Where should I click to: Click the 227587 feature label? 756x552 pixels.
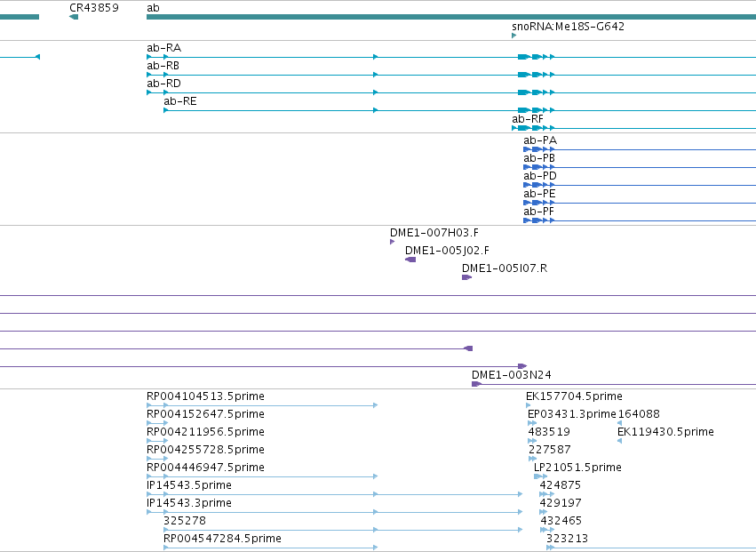tap(550, 450)
